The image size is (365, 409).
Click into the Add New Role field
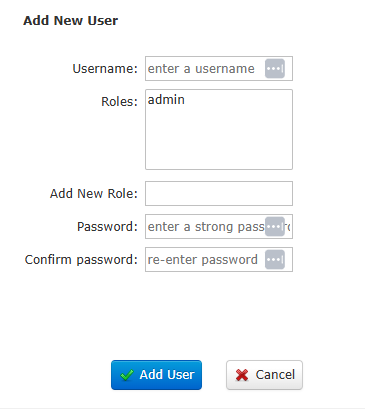(x=219, y=194)
